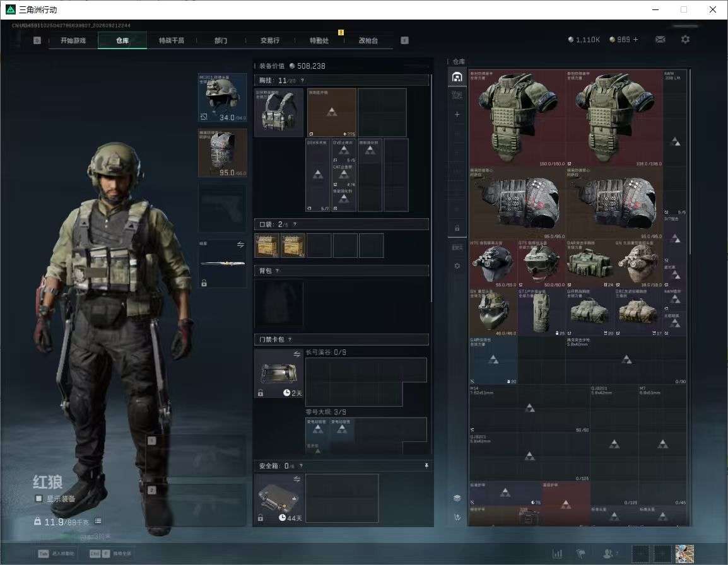Viewport: 728px width, 565px height.
Task: Open the weight detail list icon
Action: (x=98, y=521)
